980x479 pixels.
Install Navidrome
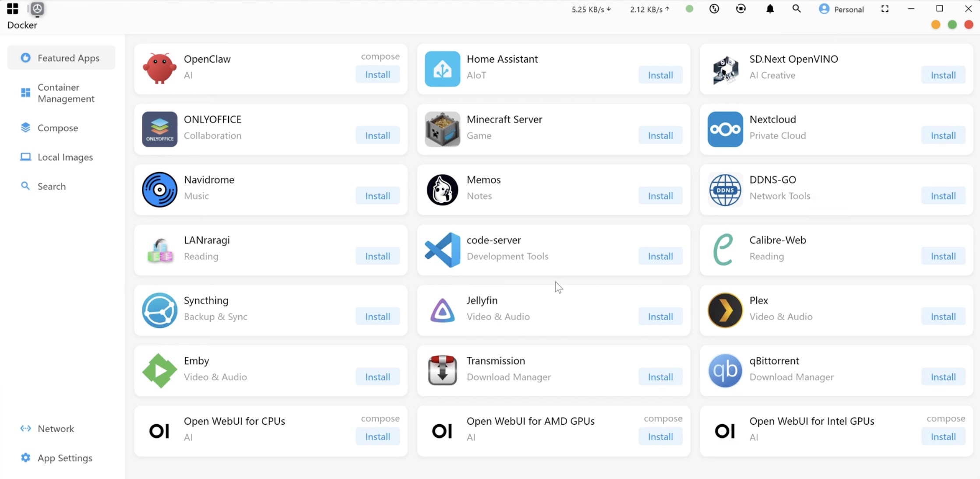(377, 196)
